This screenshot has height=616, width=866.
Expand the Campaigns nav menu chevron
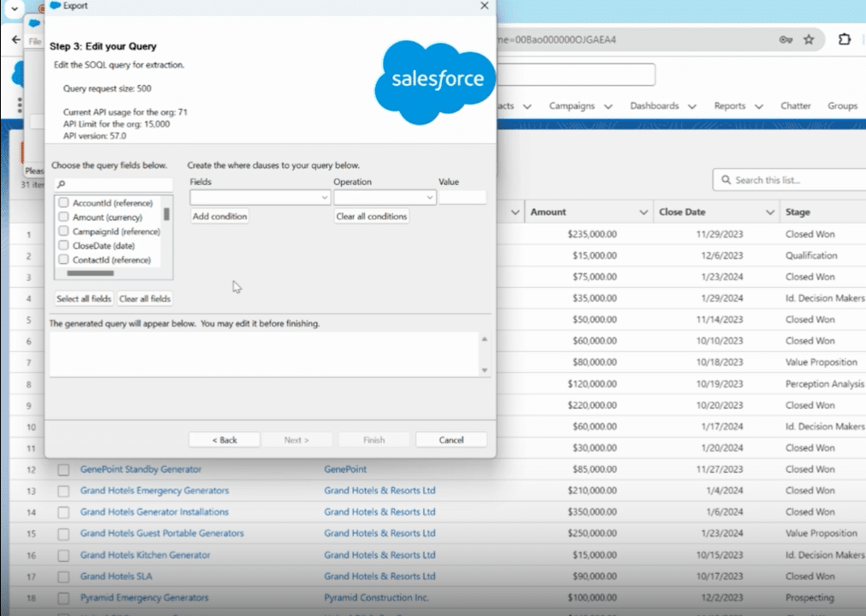[608, 106]
